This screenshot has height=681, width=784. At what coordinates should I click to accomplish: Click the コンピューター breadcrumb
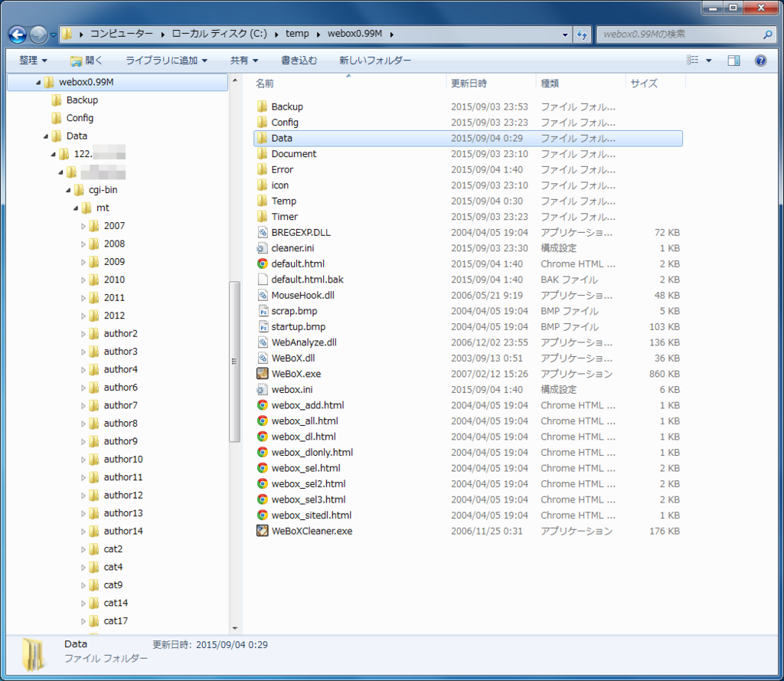[x=122, y=34]
